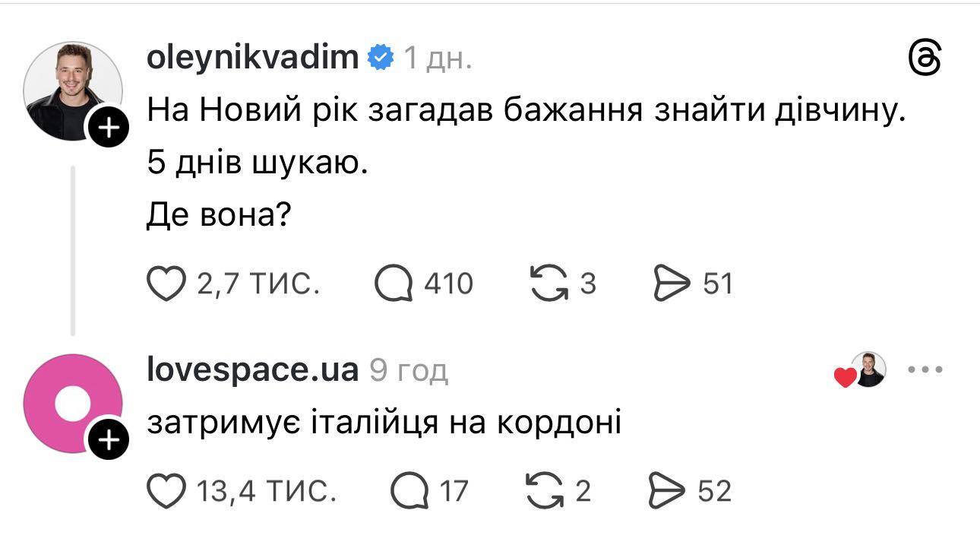Viewport: 980px width, 542px height.
Task: Open three-dot menu on lovespace.ua reply
Action: tap(925, 370)
